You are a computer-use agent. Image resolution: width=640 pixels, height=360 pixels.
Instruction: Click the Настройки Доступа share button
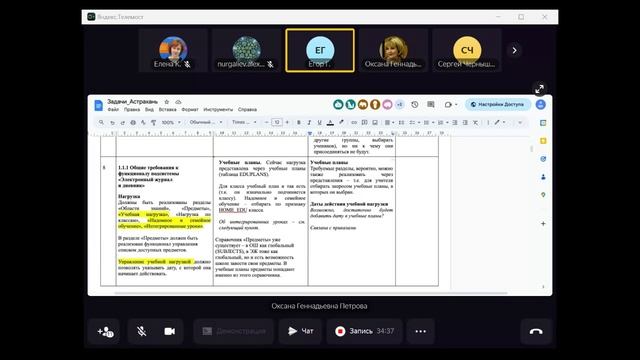498,104
